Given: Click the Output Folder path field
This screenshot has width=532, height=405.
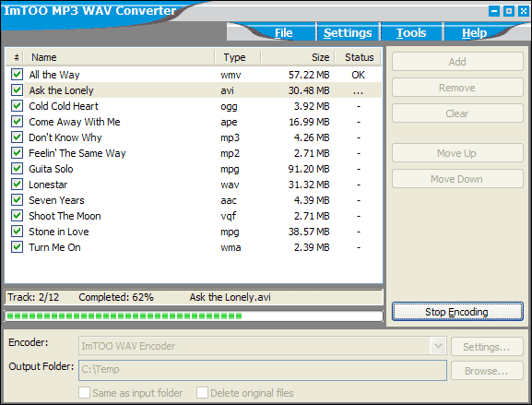Looking at the screenshot, I should click(x=263, y=370).
